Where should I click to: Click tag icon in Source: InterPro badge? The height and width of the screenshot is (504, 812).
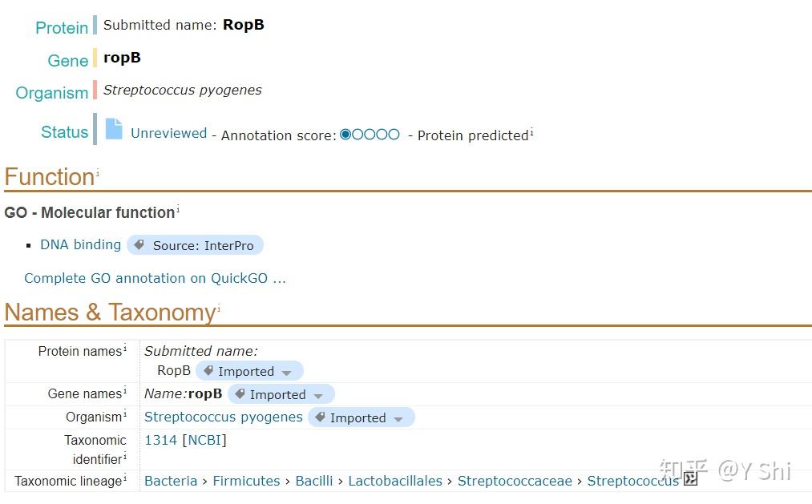pos(139,245)
